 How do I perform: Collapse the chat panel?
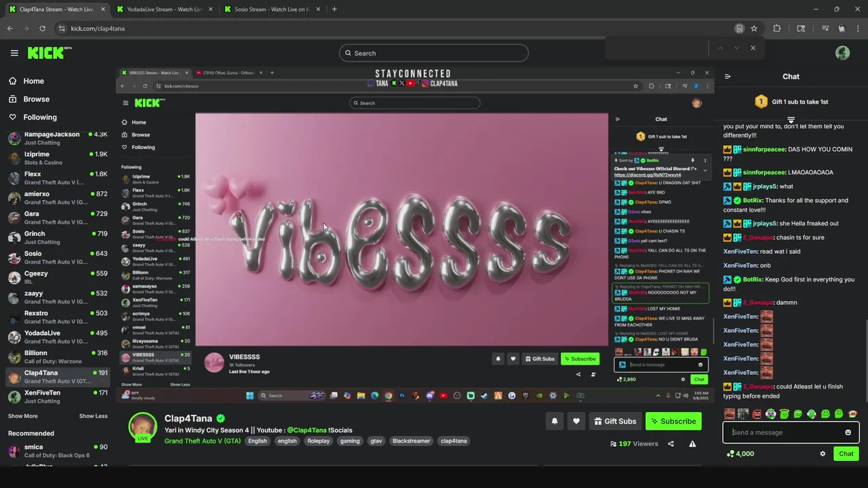coord(728,77)
